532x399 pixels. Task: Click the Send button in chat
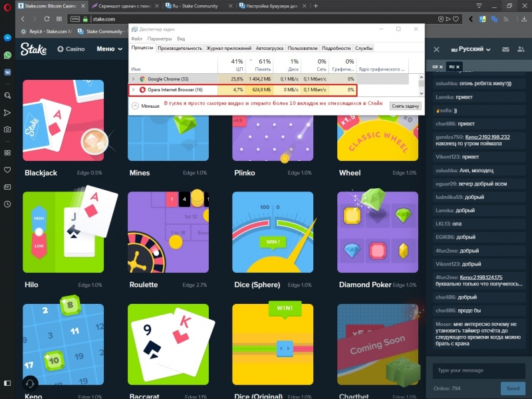click(x=513, y=388)
